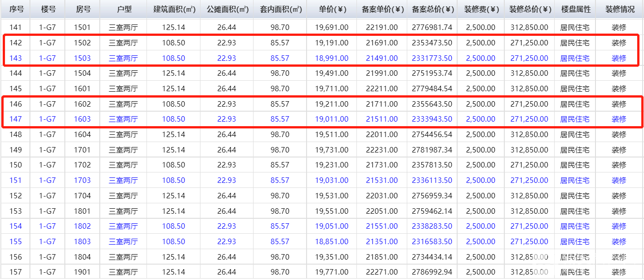Click blue unit price 19,011.00

tap(332, 119)
